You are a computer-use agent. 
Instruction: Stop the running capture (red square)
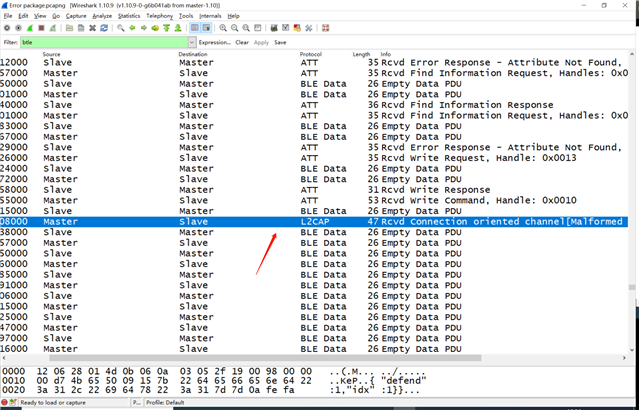41,28
